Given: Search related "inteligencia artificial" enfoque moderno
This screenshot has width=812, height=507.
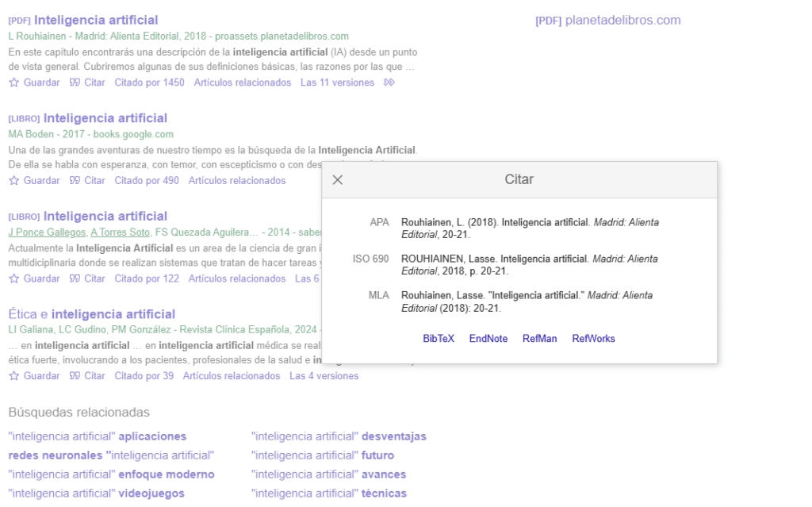Looking at the screenshot, I should click(x=111, y=474).
